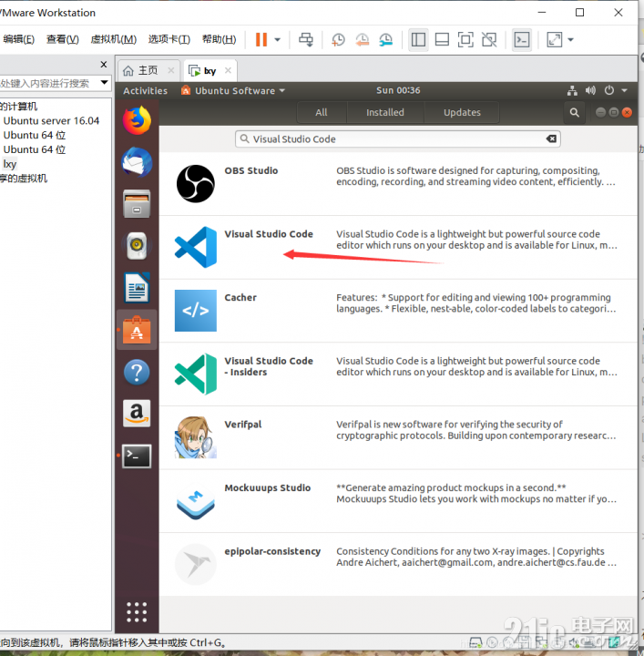Image resolution: width=644 pixels, height=656 pixels.
Task: Click the Verifpal app icon
Action: click(x=196, y=437)
